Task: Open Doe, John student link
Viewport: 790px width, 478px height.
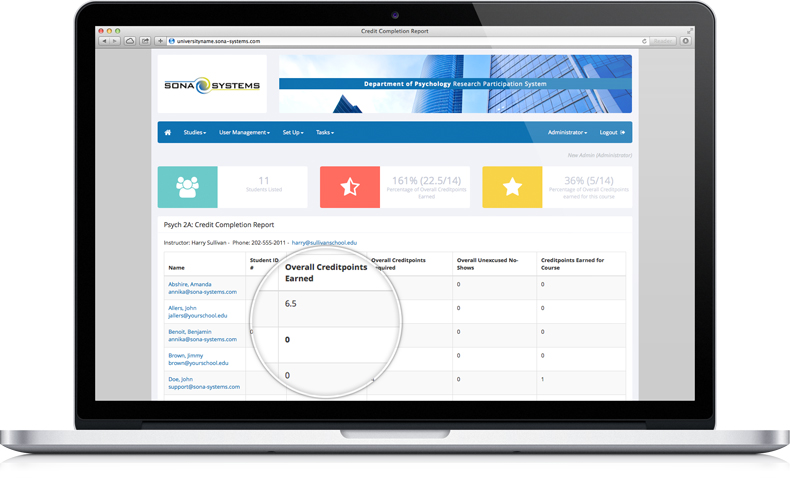Action: pyautogui.click(x=180, y=379)
